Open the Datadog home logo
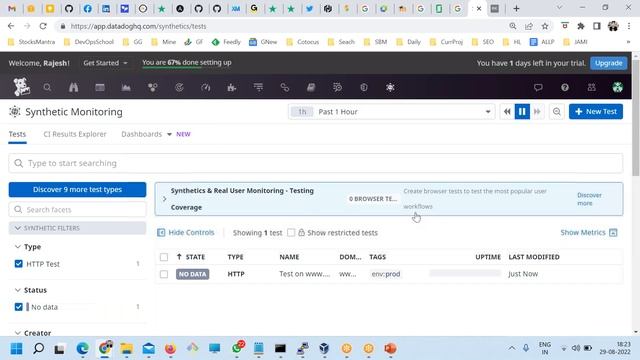This screenshot has width=640, height=360. (x=21, y=87)
